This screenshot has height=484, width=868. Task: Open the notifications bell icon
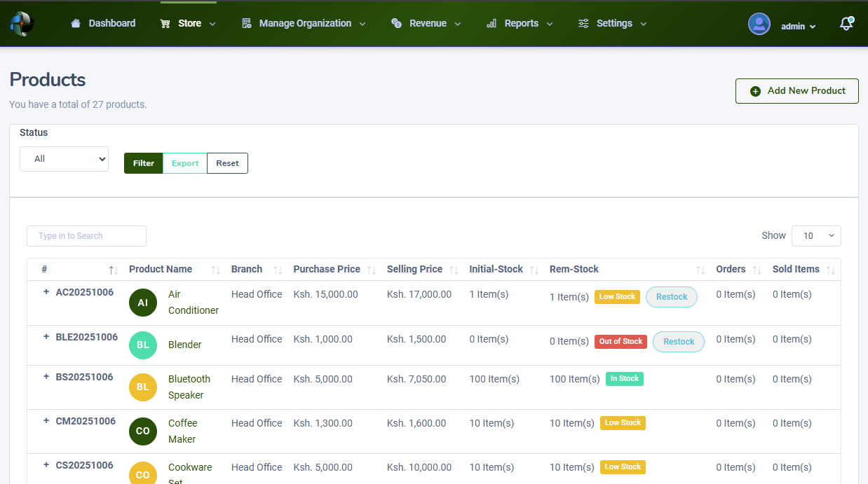point(846,25)
